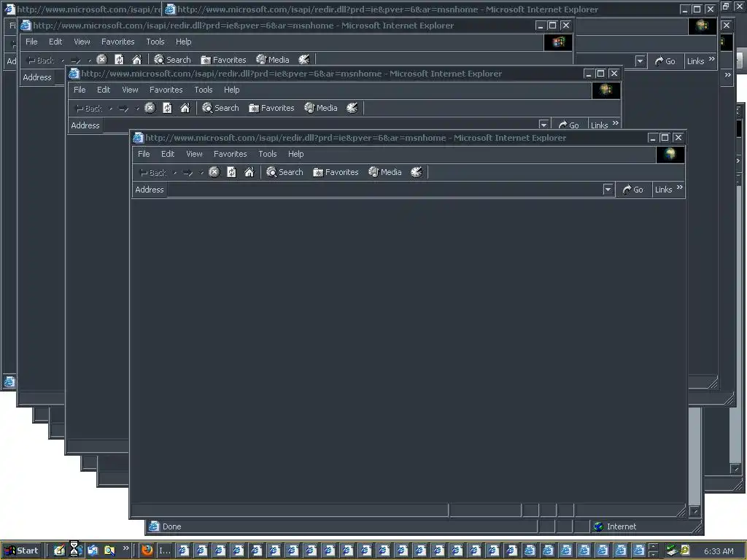Click the system tray clock showing 6:33 AM
Viewport: 747px width, 560px height.
[719, 551]
